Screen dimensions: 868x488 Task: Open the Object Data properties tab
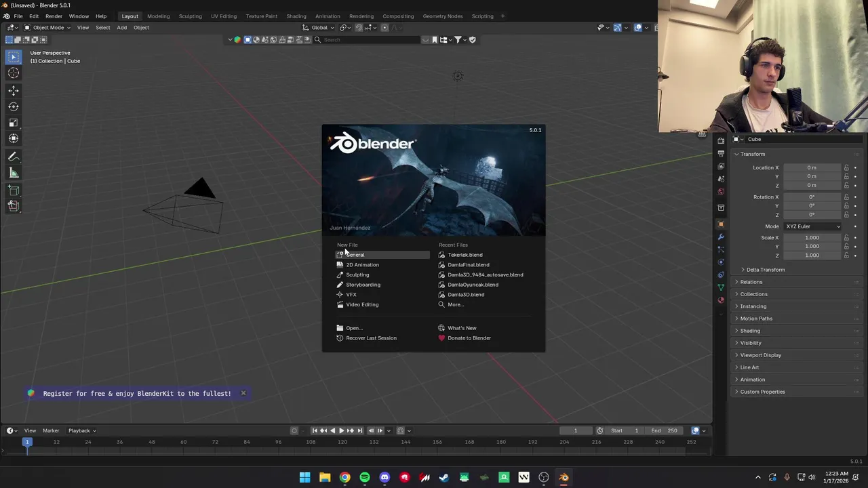721,287
